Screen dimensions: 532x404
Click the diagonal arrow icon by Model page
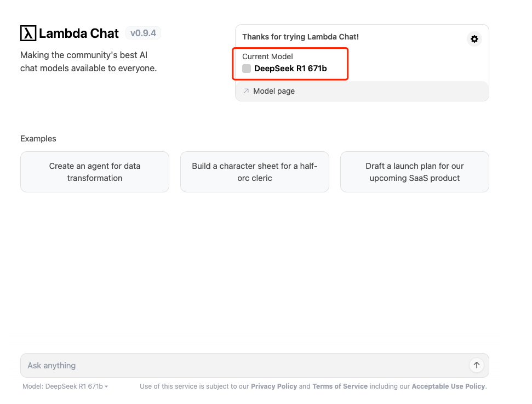[x=246, y=91]
